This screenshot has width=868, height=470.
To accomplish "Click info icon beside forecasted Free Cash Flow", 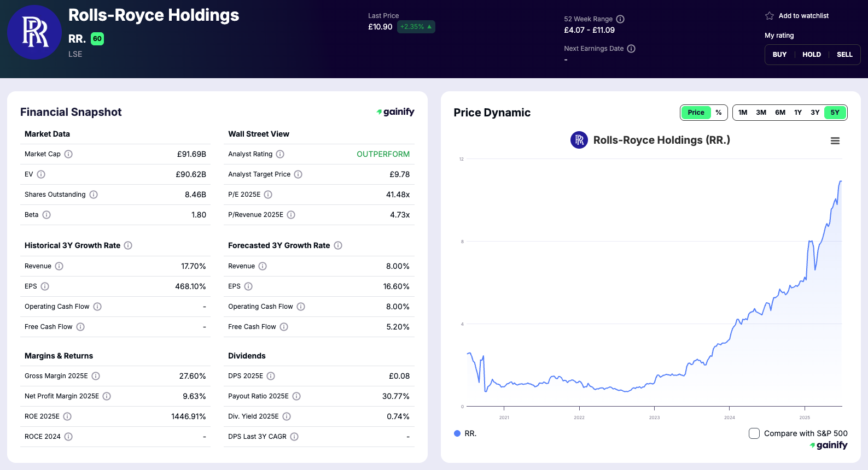I will point(284,327).
